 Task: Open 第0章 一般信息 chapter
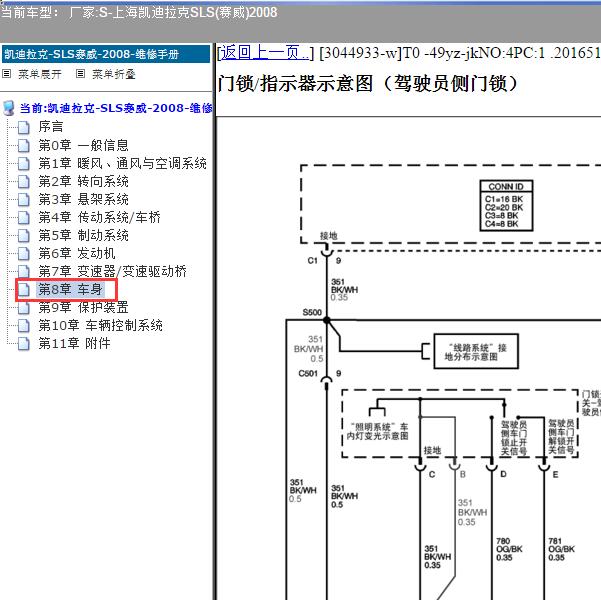[x=83, y=145]
